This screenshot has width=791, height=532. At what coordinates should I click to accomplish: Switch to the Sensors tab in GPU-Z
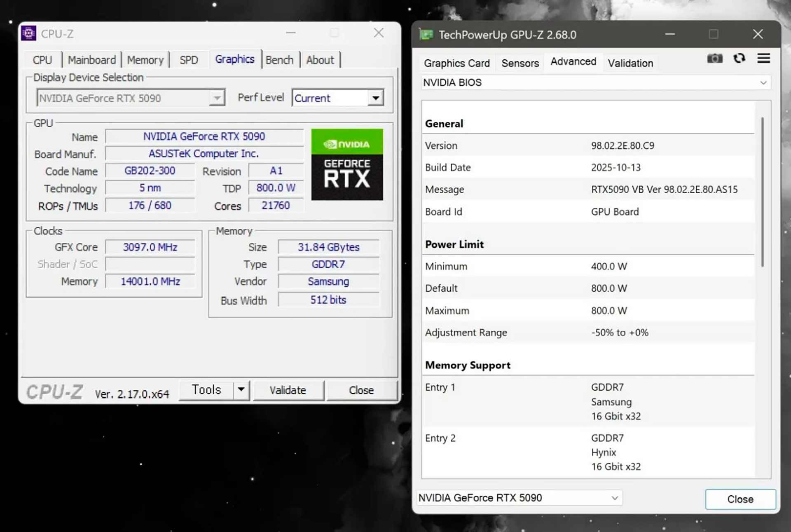tap(520, 63)
